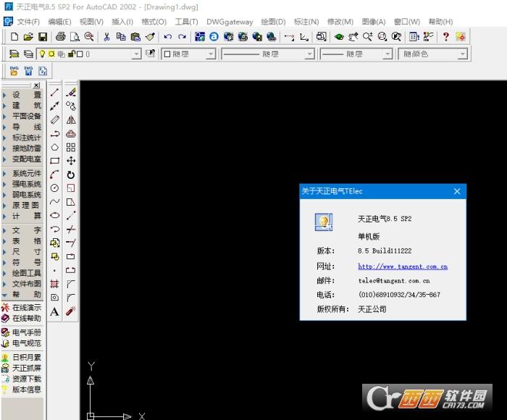This screenshot has width=507, height=420.
Task: Click the Pan realtime icon
Action: (353, 36)
